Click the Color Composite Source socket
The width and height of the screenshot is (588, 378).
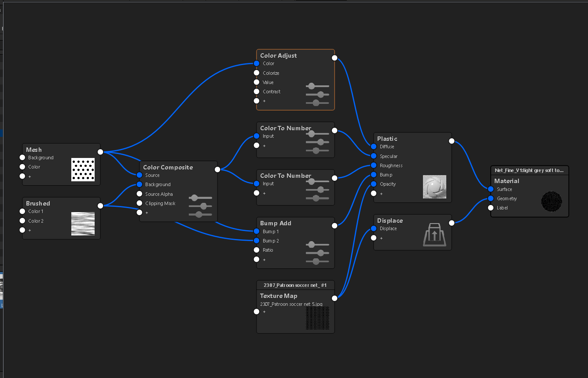click(140, 175)
